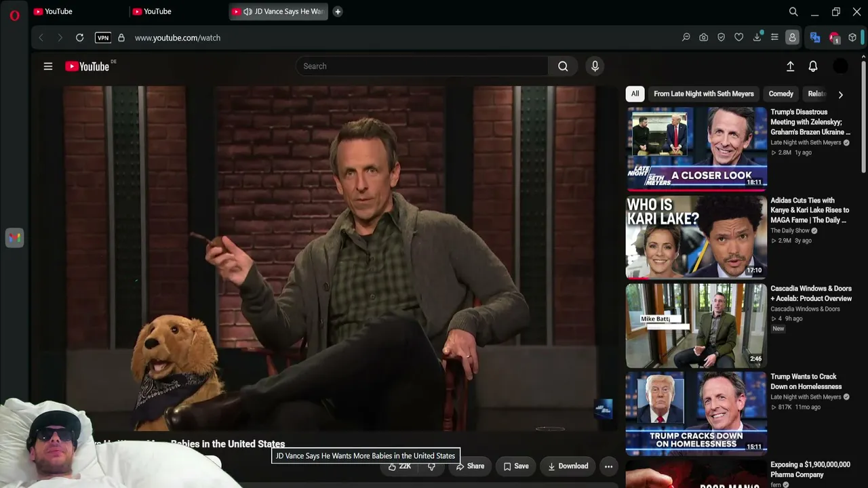868x488 pixels.
Task: Click the Save button
Action: (x=515, y=466)
